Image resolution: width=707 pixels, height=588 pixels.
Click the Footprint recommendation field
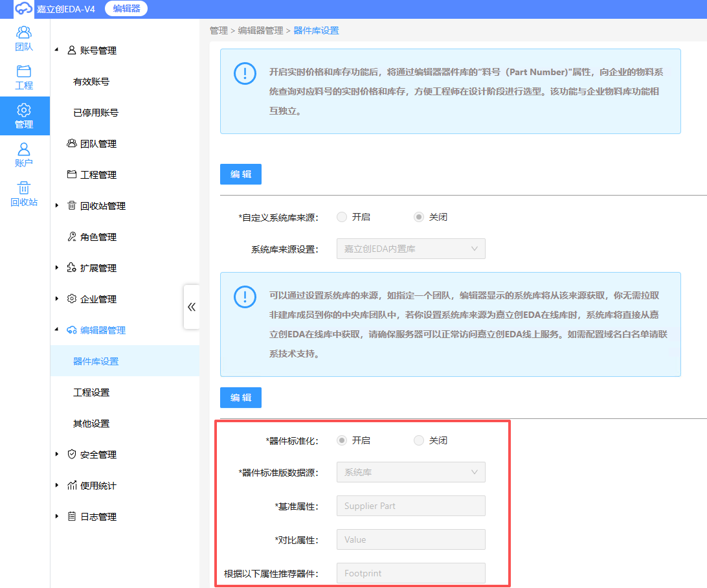click(x=410, y=573)
